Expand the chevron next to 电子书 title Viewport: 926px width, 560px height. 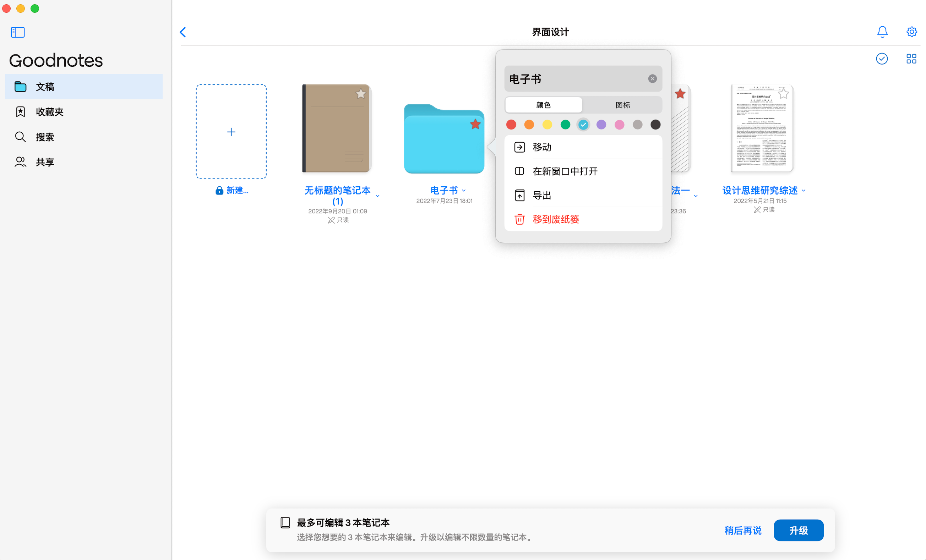pyautogui.click(x=464, y=191)
